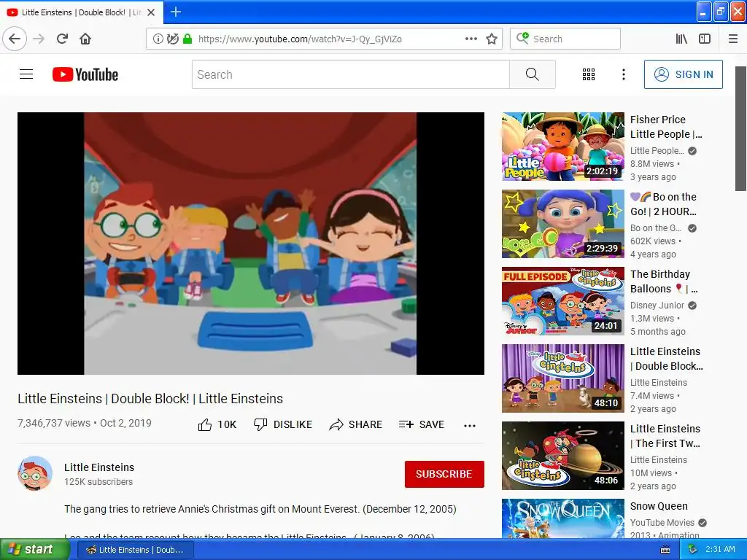Click the tray icon beside the clock
This screenshot has width=747, height=560.
click(692, 550)
